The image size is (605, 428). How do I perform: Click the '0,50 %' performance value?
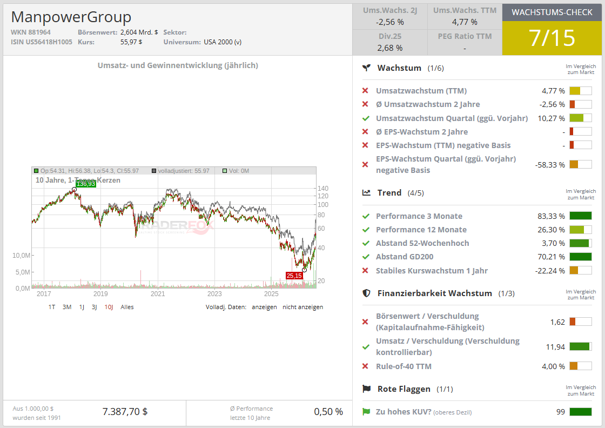pos(328,412)
